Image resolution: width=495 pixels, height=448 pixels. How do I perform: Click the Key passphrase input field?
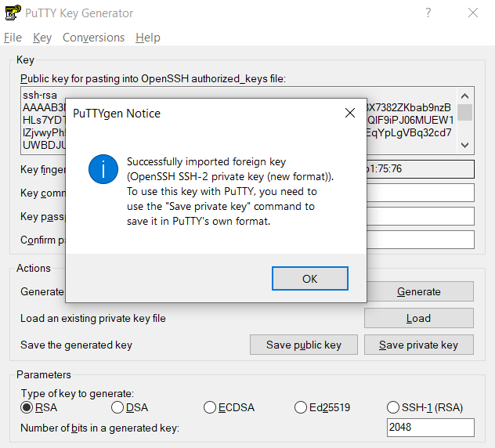420,216
